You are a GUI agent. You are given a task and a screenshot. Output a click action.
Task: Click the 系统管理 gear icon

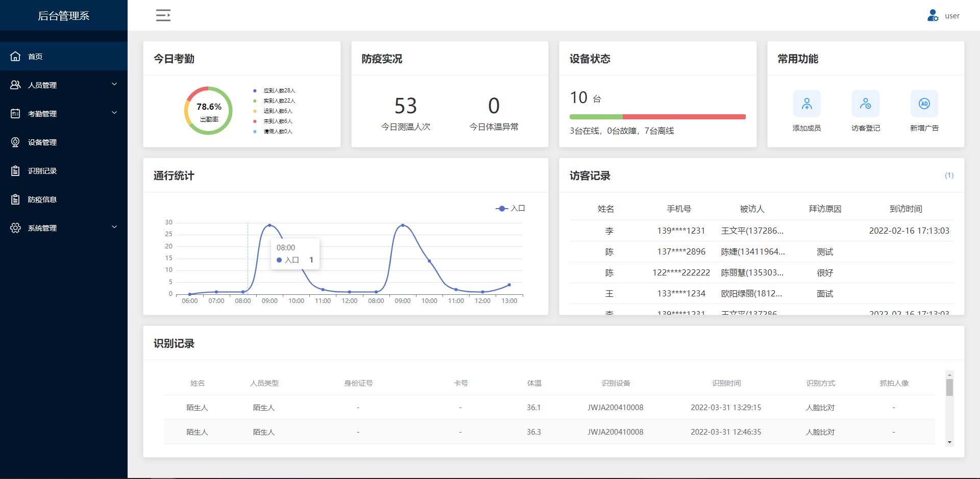tap(15, 228)
